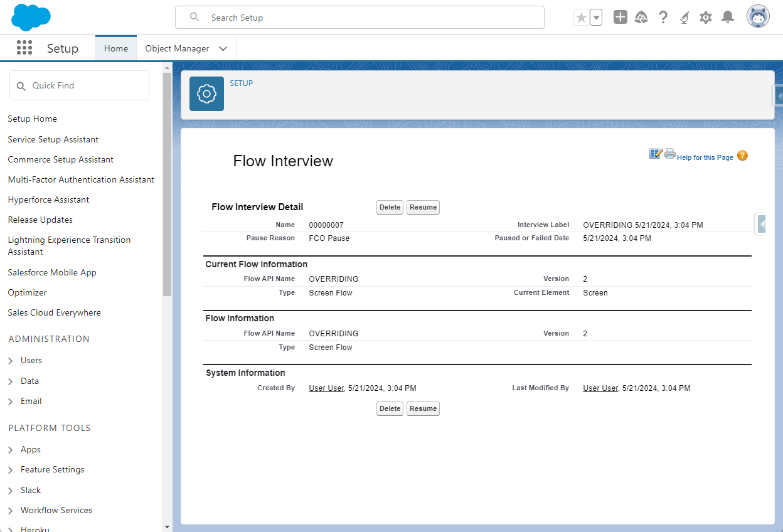The width and height of the screenshot is (783, 532).
Task: Open Created By User User link
Action: click(x=326, y=388)
